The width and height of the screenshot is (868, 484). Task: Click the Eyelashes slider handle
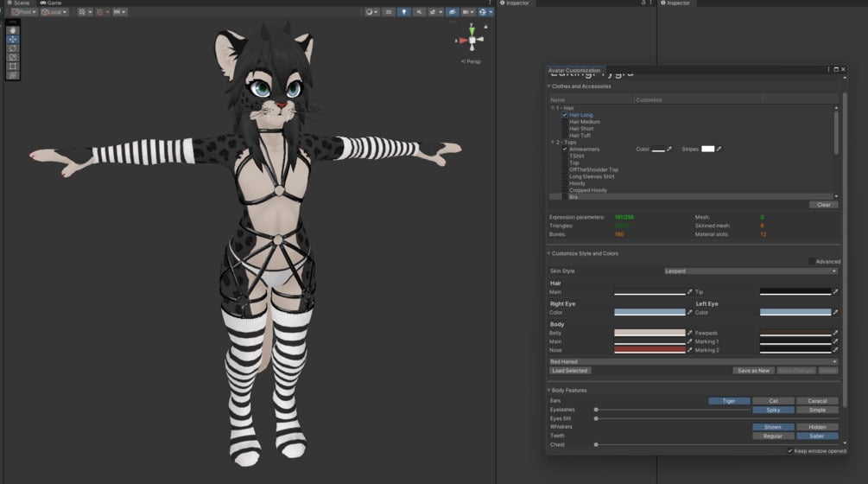tap(596, 410)
